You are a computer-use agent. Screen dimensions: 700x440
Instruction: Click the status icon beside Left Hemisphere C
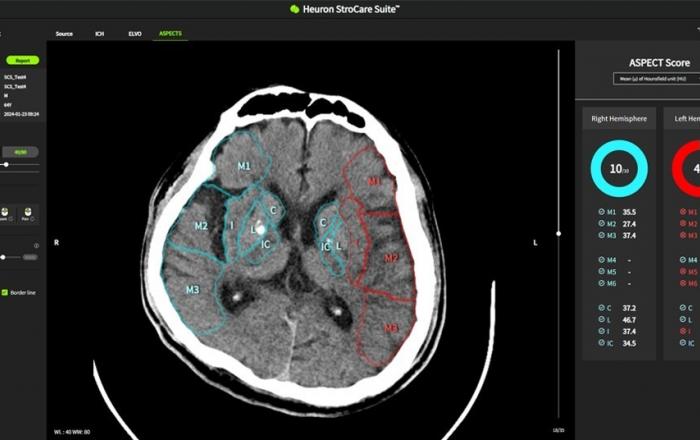click(683, 308)
